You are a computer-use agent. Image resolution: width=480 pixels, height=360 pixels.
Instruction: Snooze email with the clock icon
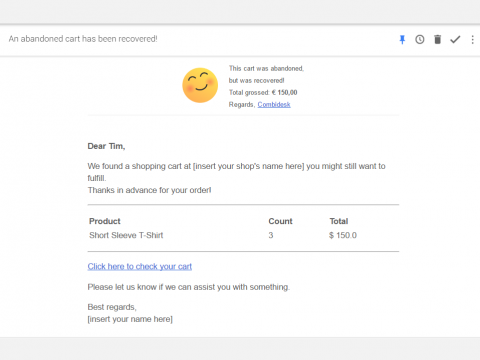(420, 40)
